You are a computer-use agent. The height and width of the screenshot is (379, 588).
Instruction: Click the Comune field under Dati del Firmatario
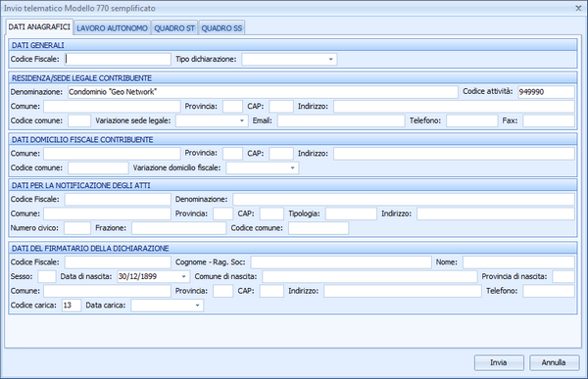tap(107, 291)
